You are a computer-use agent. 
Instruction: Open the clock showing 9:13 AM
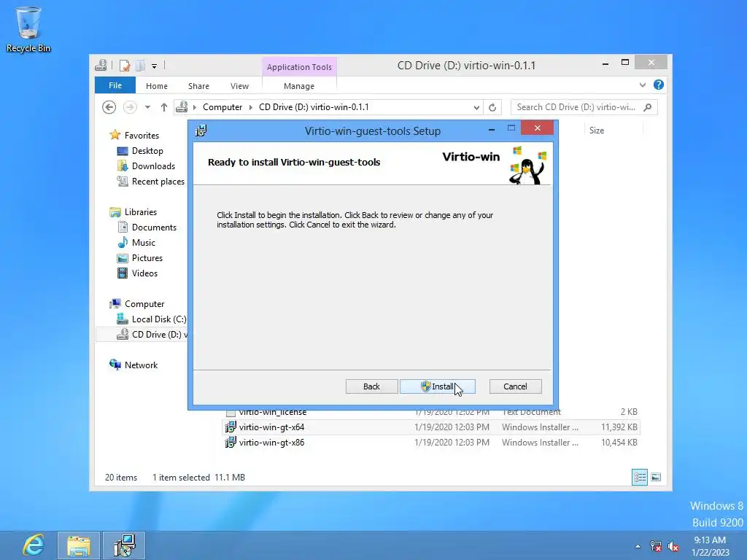tap(710, 546)
